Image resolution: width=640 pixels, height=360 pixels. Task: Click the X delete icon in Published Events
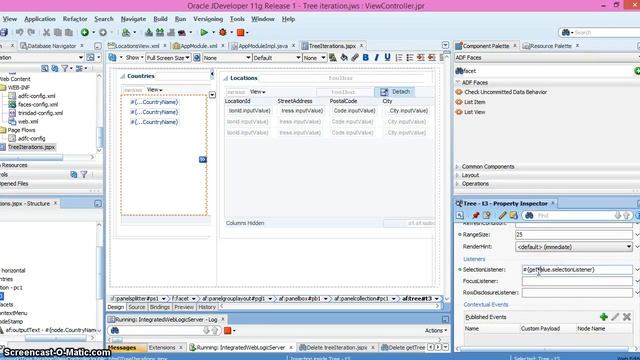click(627, 317)
